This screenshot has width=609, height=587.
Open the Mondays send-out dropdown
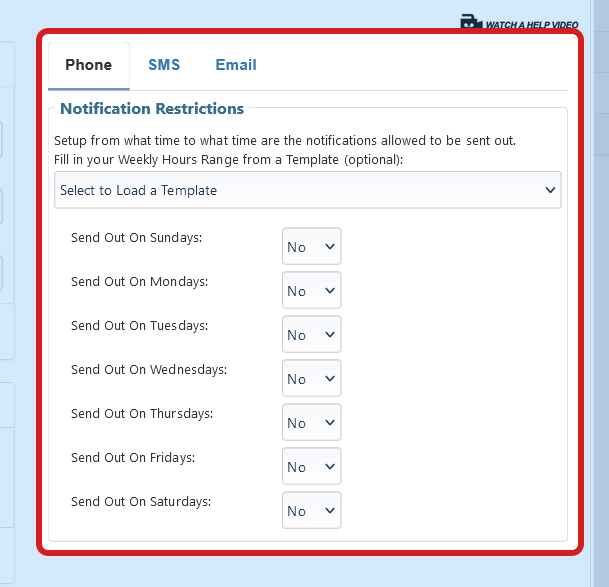(x=311, y=290)
